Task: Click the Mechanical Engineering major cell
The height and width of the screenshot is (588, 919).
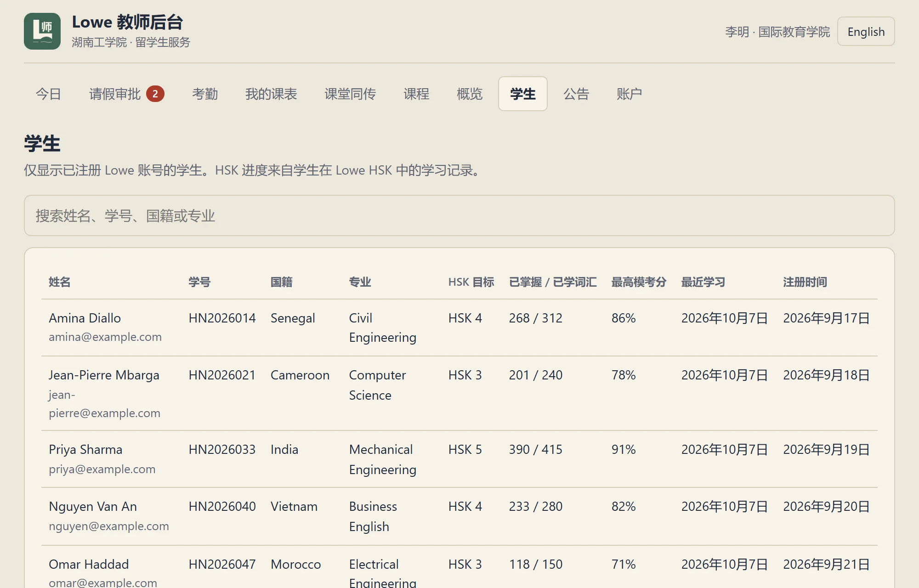Action: click(x=383, y=459)
